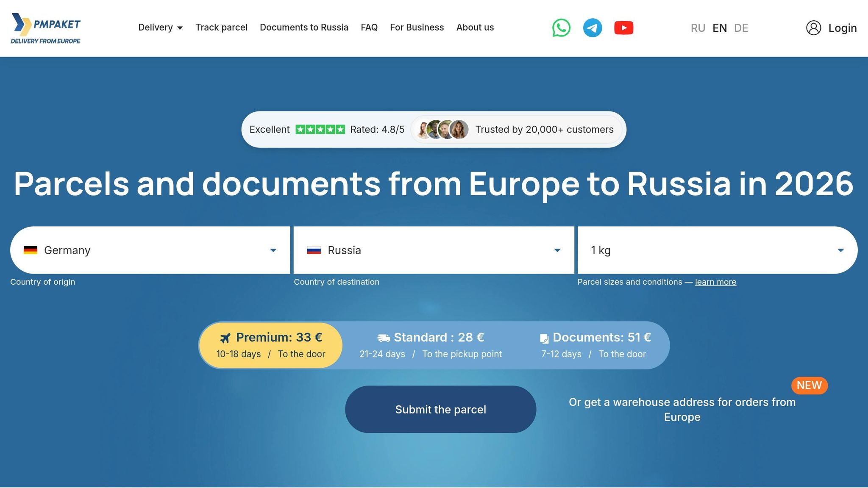Open the YouTube channel icon

pos(624,28)
